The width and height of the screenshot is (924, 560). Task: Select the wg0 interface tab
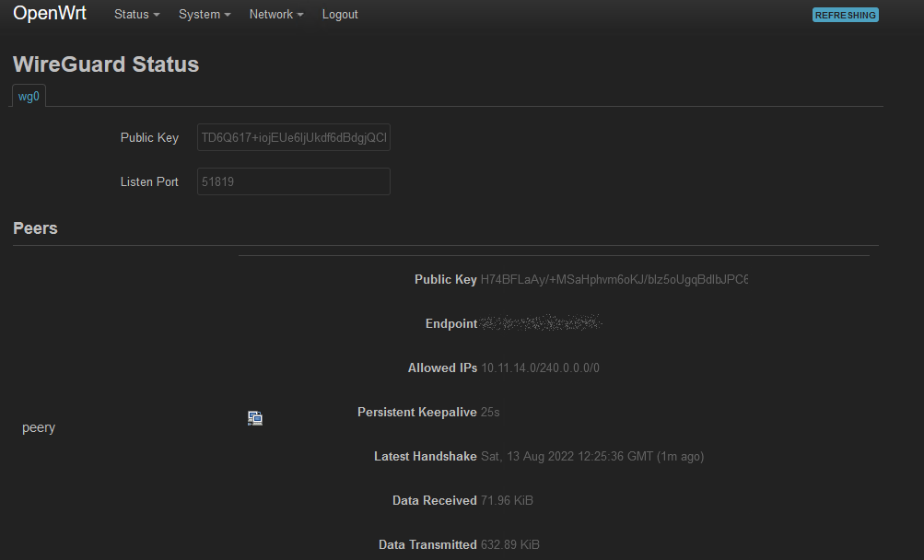29,96
